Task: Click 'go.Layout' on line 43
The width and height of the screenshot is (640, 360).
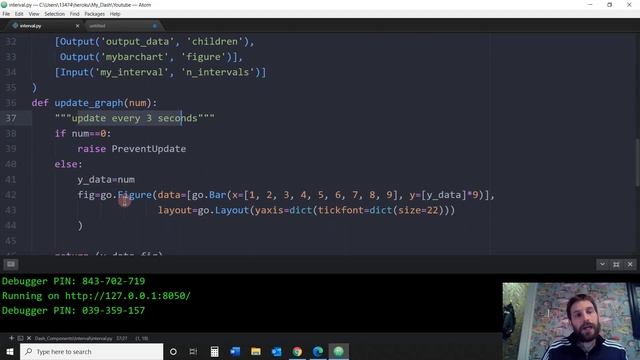Action: (223, 210)
